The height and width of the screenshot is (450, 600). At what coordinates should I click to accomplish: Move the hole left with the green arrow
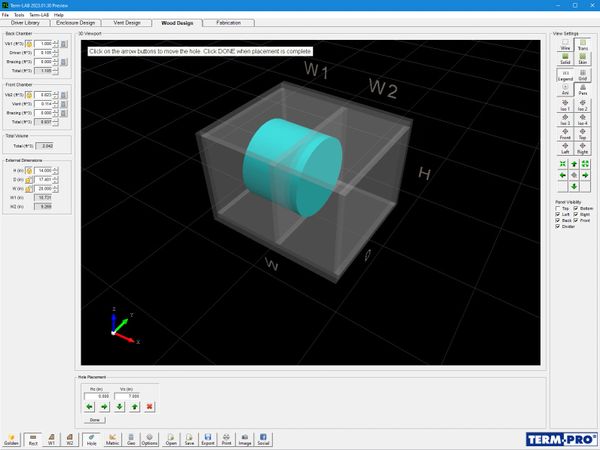point(90,407)
